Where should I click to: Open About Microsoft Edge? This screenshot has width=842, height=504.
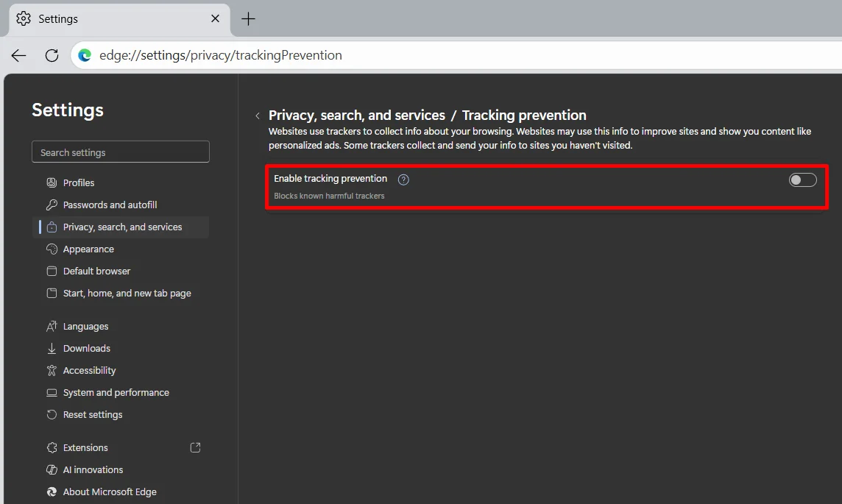click(x=110, y=491)
